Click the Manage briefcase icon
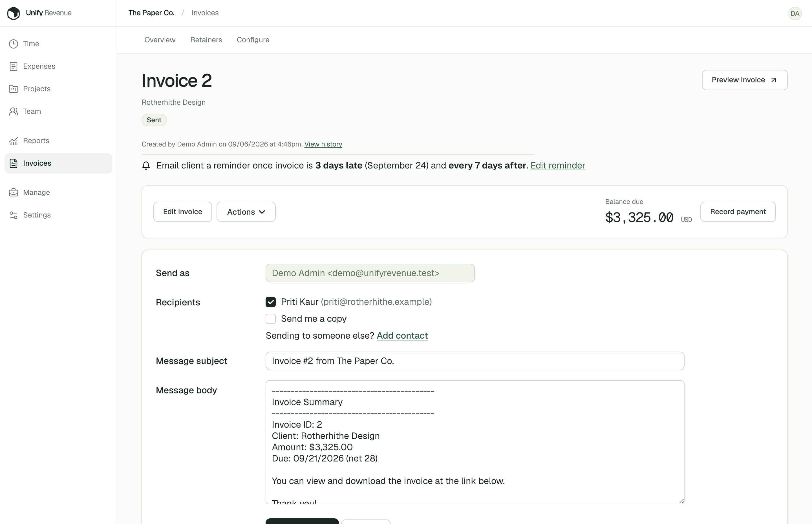 pos(13,193)
